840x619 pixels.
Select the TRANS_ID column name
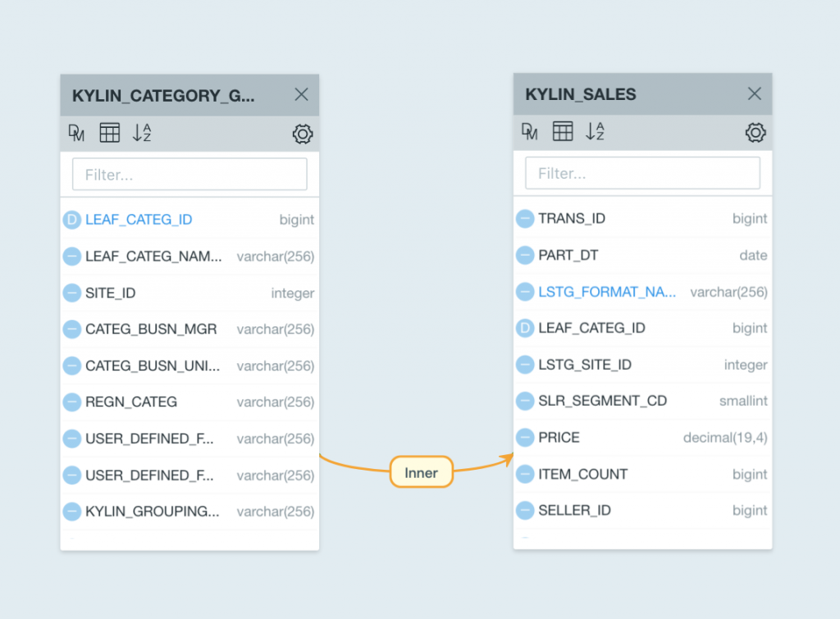(x=572, y=218)
